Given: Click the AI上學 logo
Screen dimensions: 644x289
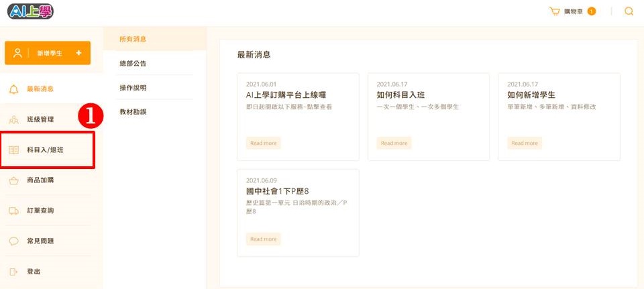Looking at the screenshot, I should tap(30, 11).
